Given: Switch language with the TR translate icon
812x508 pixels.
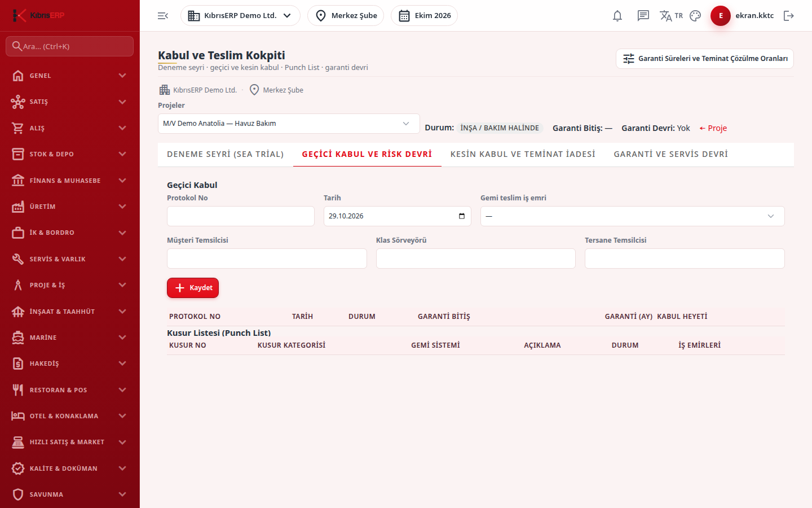Looking at the screenshot, I should point(671,16).
